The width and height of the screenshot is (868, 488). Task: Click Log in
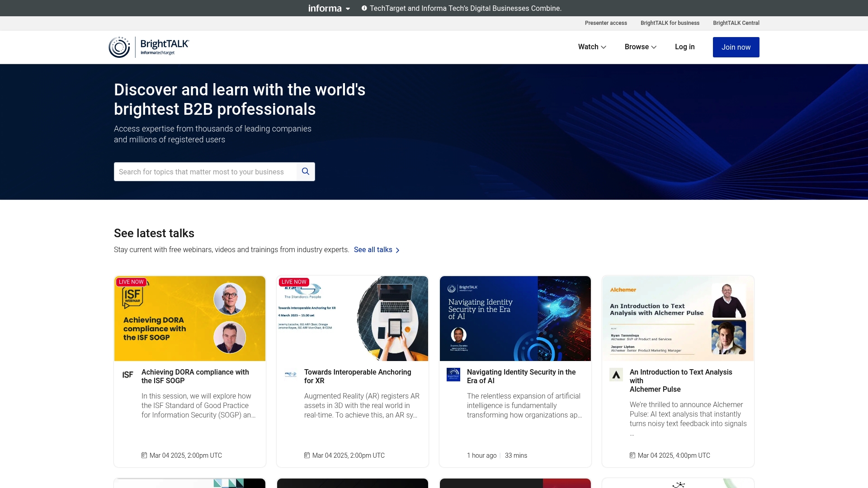[684, 47]
